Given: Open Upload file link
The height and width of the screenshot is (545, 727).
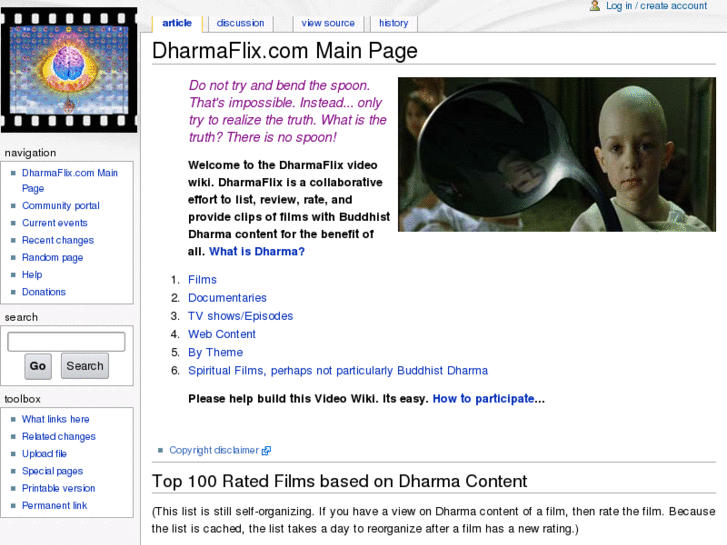Looking at the screenshot, I should click(45, 454).
